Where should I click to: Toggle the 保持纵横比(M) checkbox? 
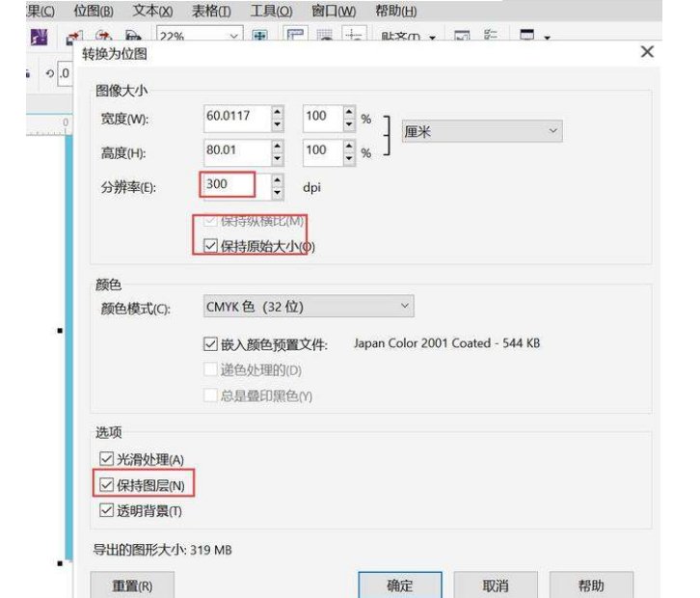[210, 220]
